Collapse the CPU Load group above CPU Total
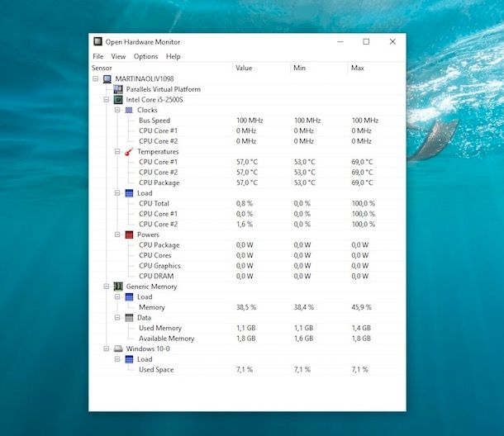 click(117, 192)
